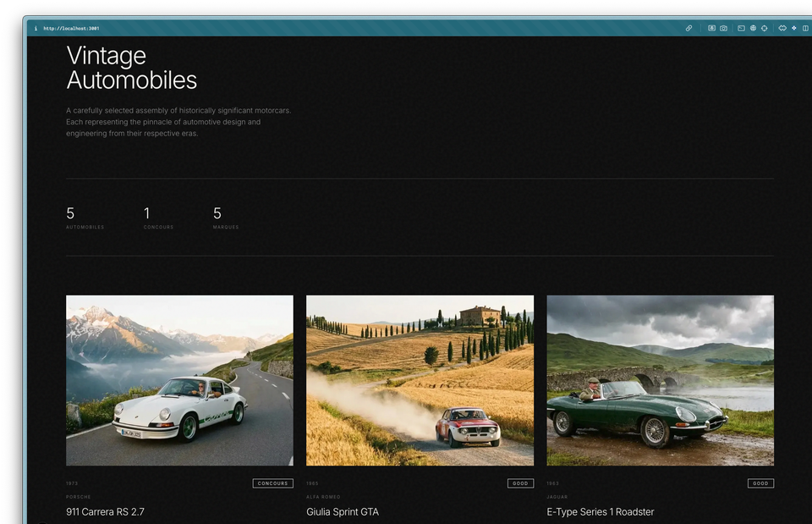Click the code view icon

(x=782, y=28)
